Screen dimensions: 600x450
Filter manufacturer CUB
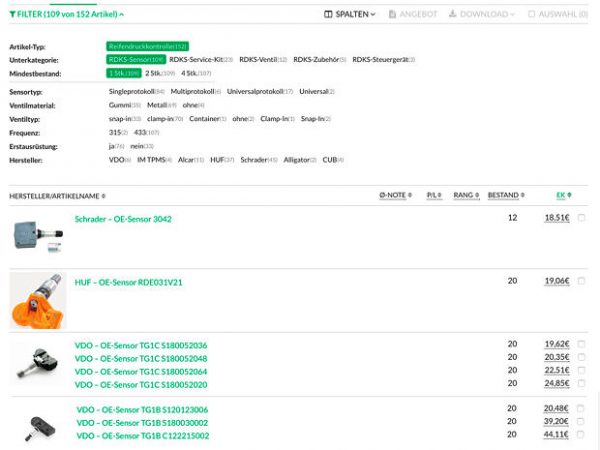(333, 160)
